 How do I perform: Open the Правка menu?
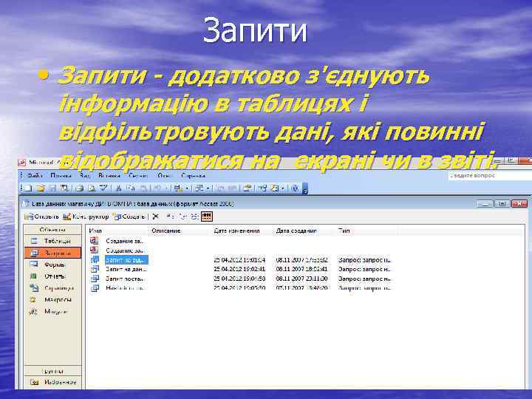(x=61, y=176)
